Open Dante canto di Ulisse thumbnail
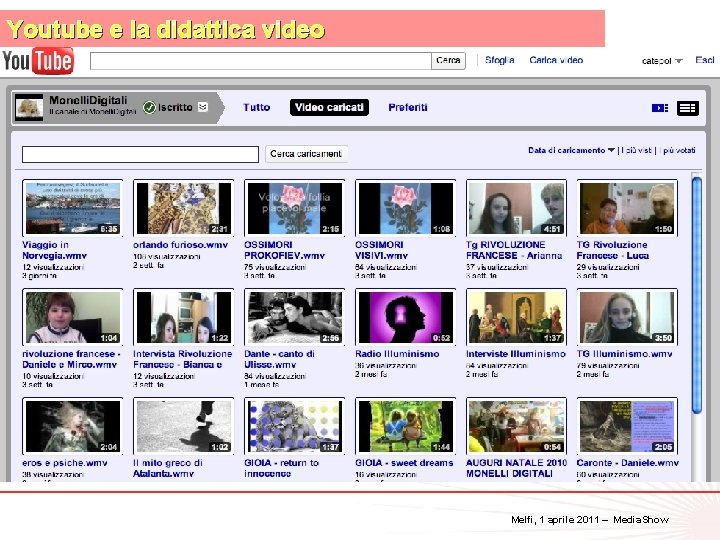Screen dimensions: 720x540 tap(295, 317)
